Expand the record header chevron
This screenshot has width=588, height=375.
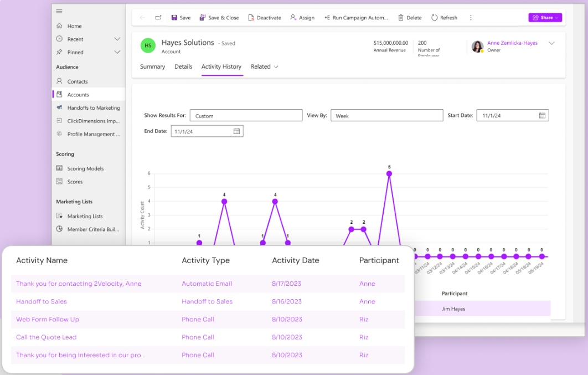(551, 43)
